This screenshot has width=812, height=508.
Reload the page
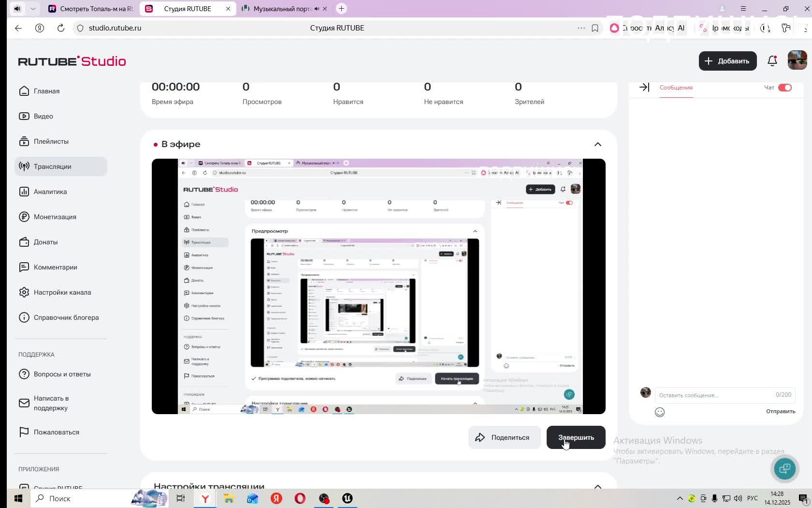61,28
